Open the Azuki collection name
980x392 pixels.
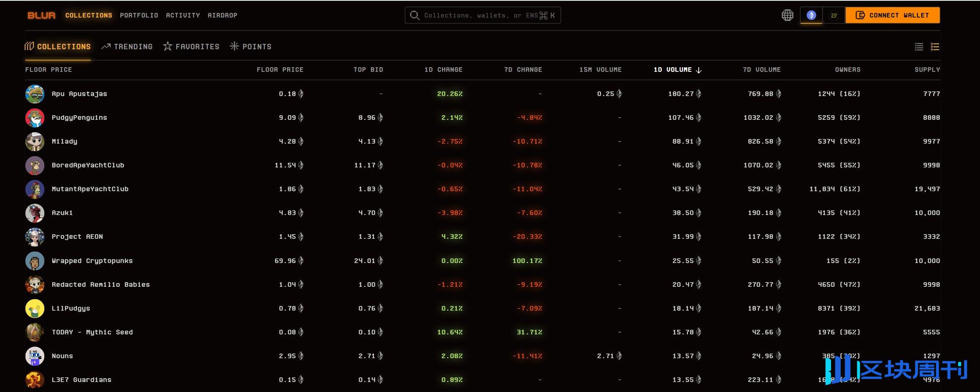[x=62, y=213]
